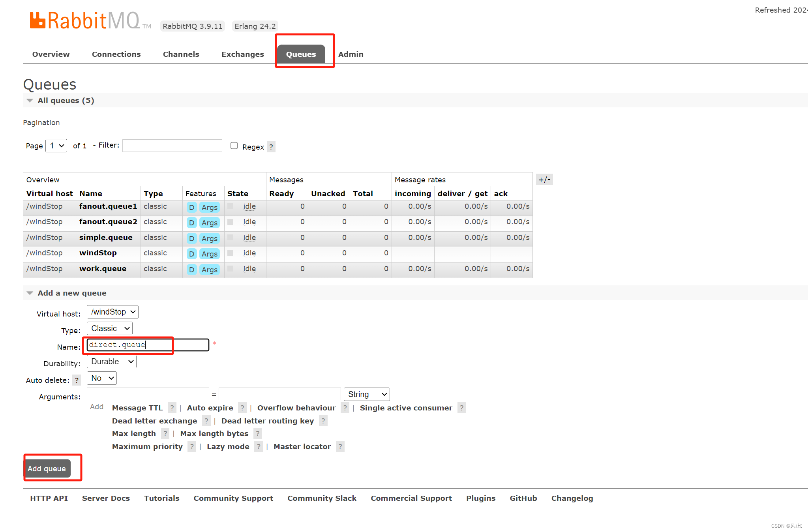This screenshot has width=808, height=532.
Task: Click the Dead letter exchange argument link
Action: point(154,421)
